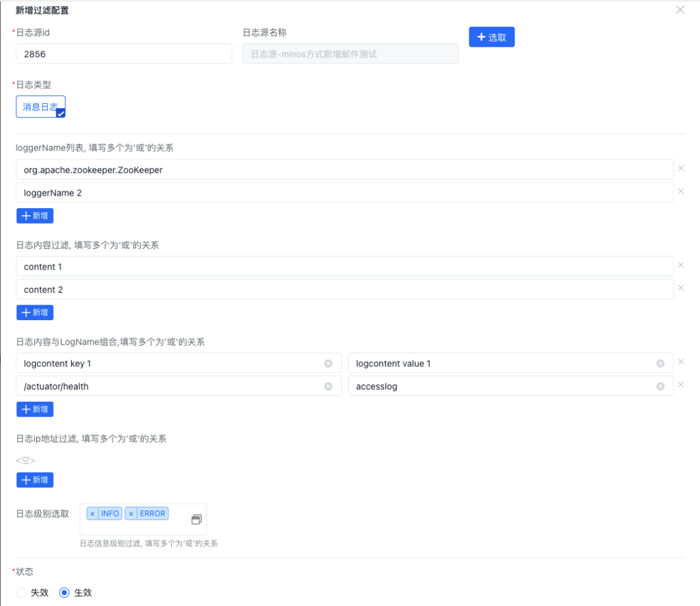This screenshot has height=606, width=700.
Task: Add a new loggerName entry
Action: point(35,216)
